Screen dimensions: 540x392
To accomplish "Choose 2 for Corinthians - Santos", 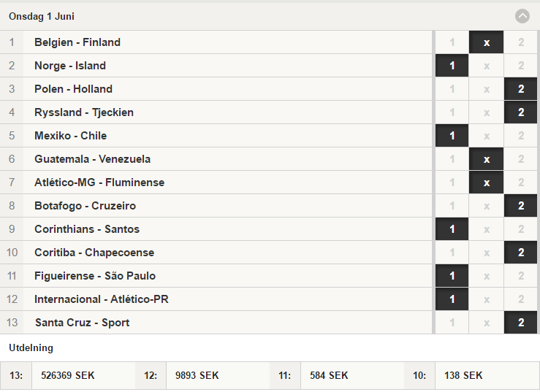I will click(520, 229).
